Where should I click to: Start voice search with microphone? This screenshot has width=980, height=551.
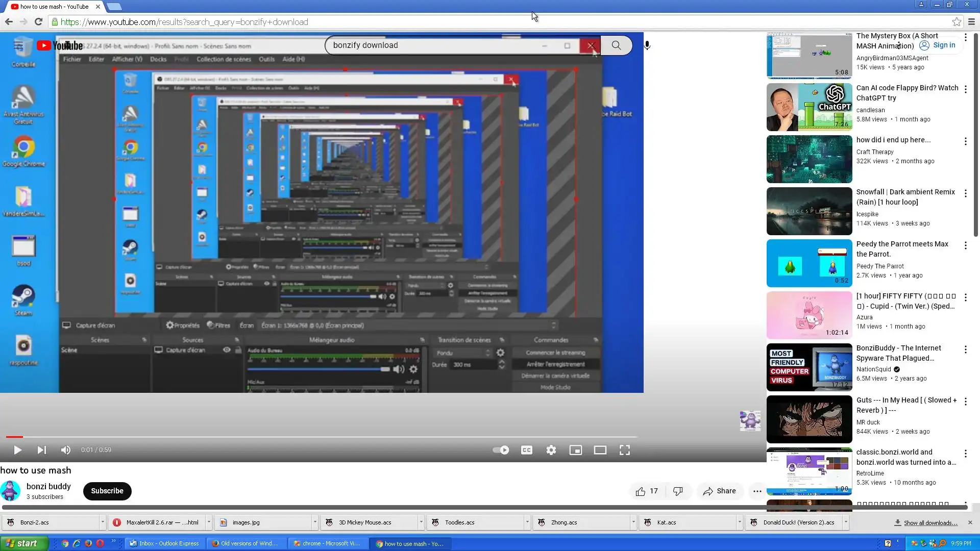[x=647, y=45]
